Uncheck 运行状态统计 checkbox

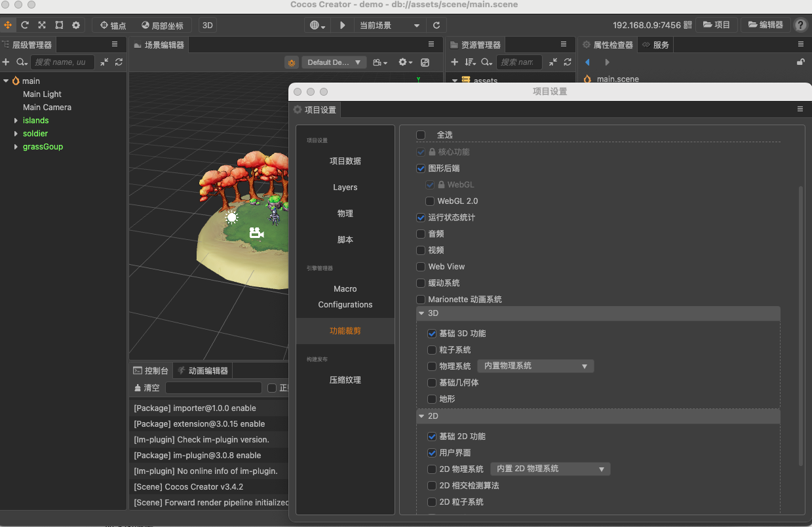coord(421,218)
